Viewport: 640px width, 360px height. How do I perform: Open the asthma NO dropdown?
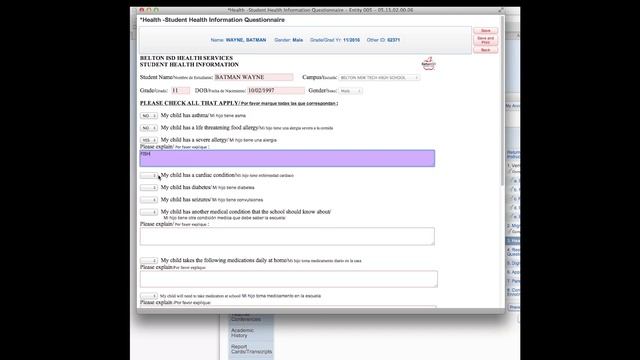point(149,116)
